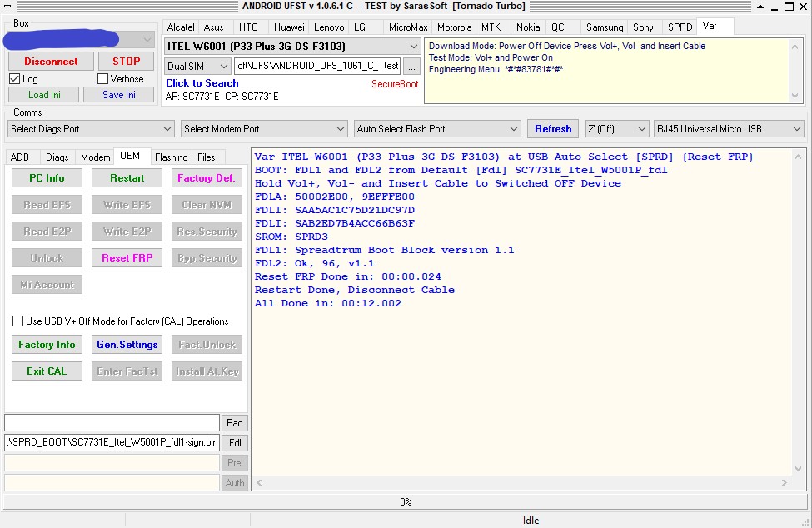
Task: Click the PC Info button
Action: pyautogui.click(x=47, y=178)
